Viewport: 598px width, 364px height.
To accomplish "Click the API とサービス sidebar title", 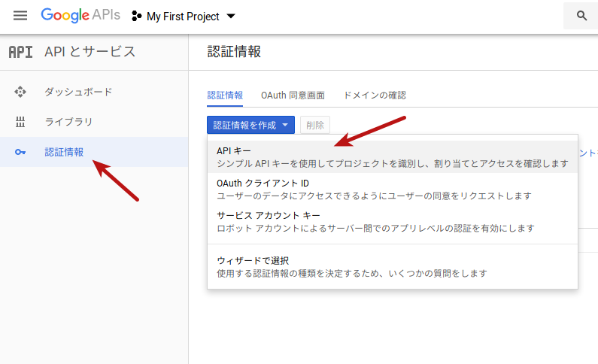I will click(x=90, y=52).
